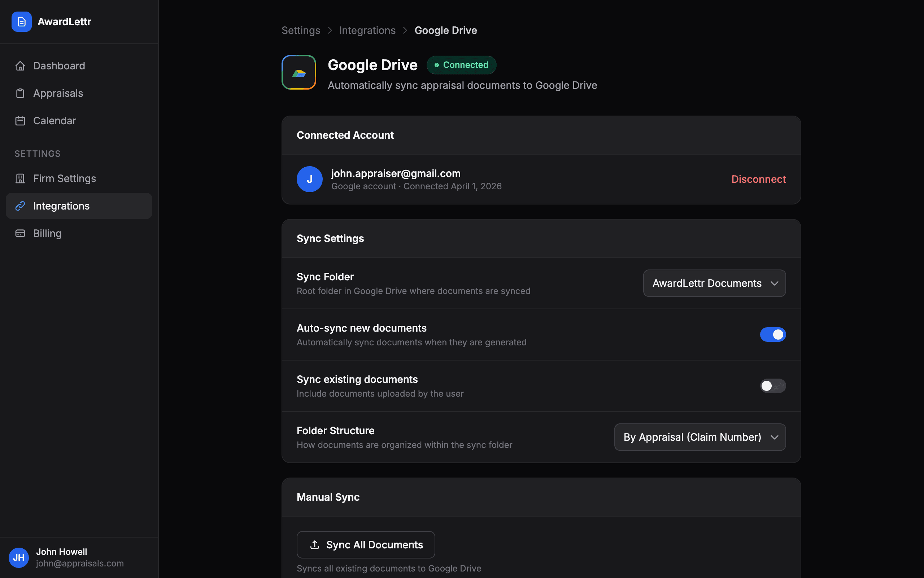The height and width of the screenshot is (578, 924).
Task: Click 'Automatically sync documents when they are generated'
Action: click(x=411, y=342)
